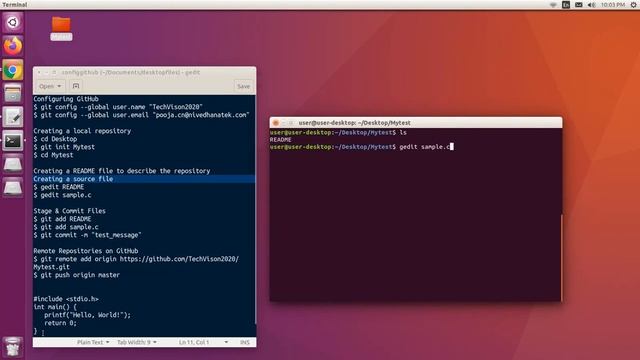Click the terminal window title bar
640x360 pixels.
[x=416, y=123]
